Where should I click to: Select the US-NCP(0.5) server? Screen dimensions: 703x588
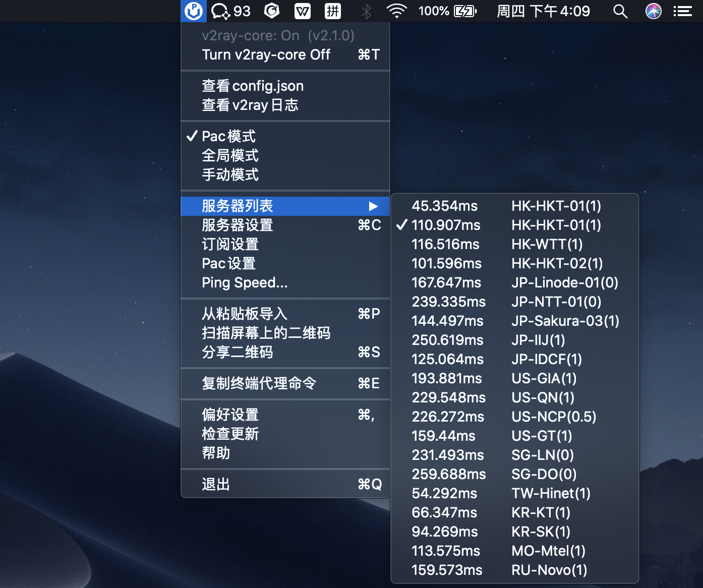[x=515, y=417]
